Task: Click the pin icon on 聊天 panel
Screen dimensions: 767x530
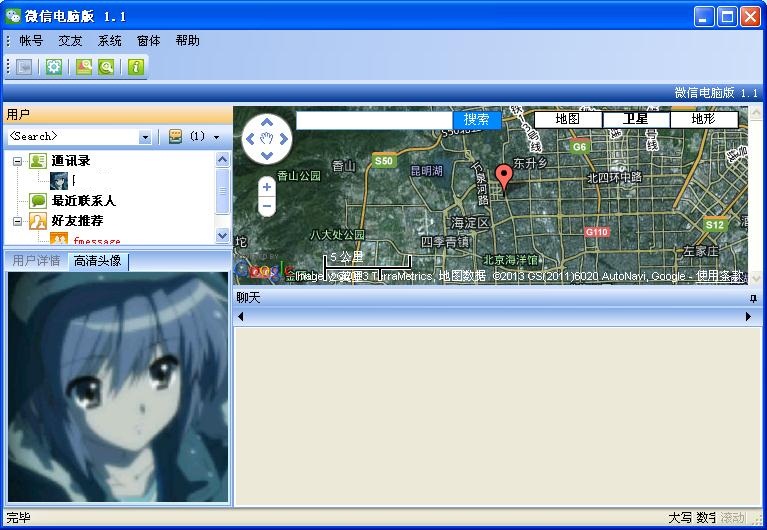Action: point(753,298)
